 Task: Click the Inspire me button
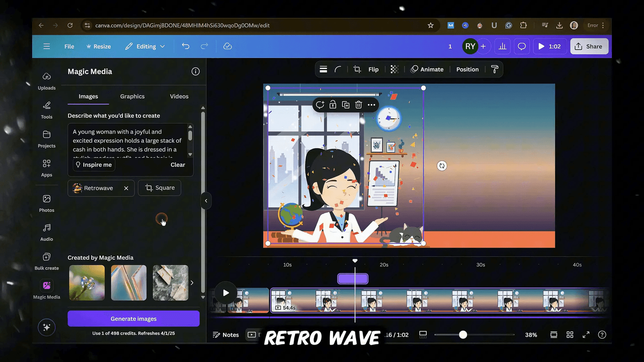click(94, 165)
